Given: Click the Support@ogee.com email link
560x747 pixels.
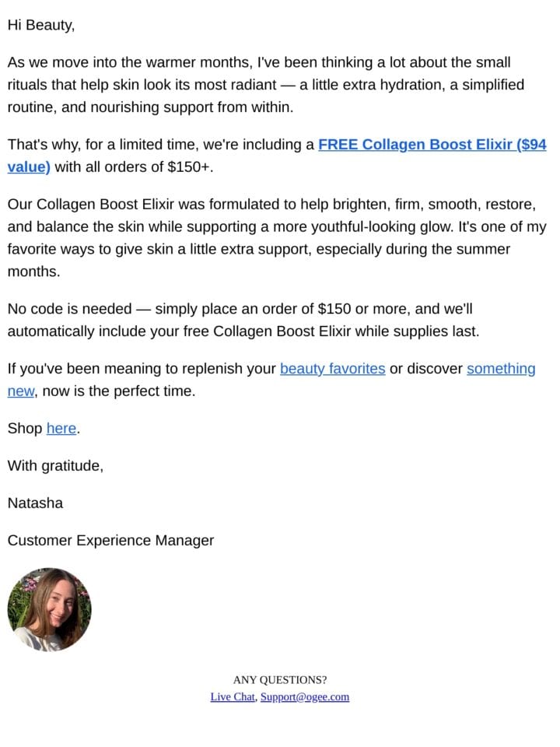Looking at the screenshot, I should [x=305, y=696].
